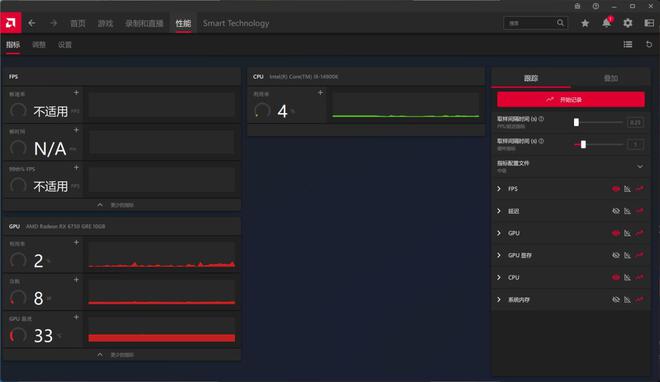Toggle 系统内存 visibility eye icon
Viewport: 660px width, 382px height.
point(616,300)
